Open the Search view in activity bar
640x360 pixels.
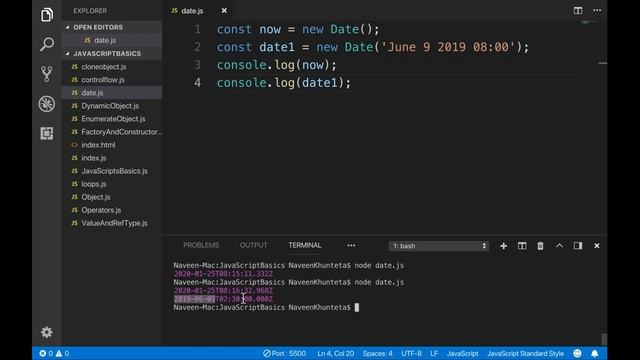(x=47, y=44)
